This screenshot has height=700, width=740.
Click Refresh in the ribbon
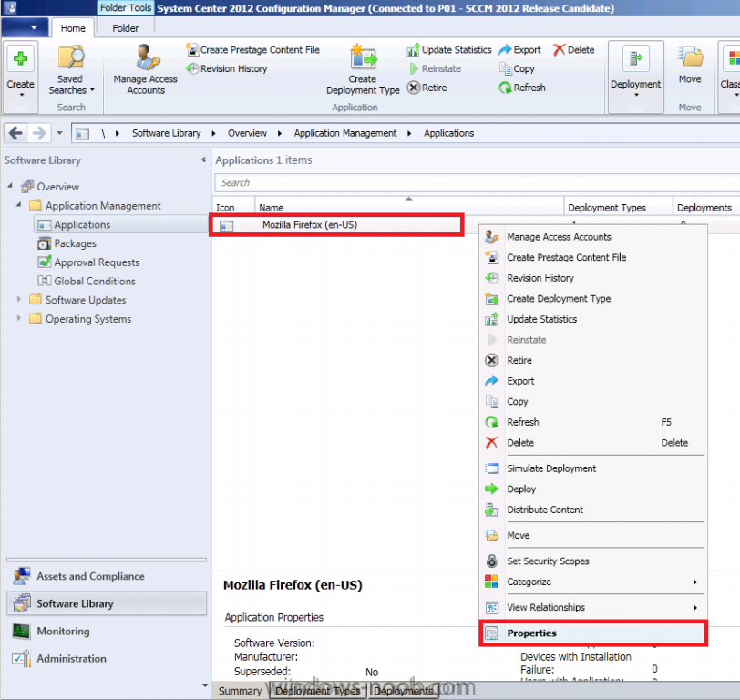(x=522, y=87)
